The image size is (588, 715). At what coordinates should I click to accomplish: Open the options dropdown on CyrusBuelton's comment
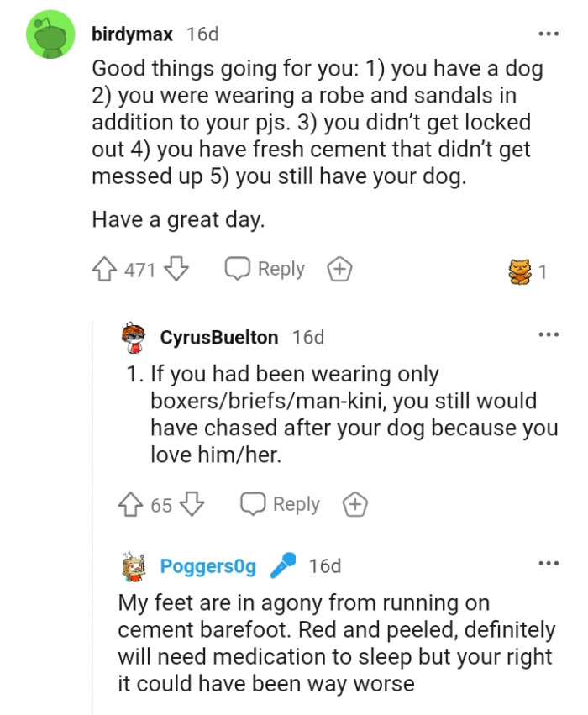[x=549, y=334]
